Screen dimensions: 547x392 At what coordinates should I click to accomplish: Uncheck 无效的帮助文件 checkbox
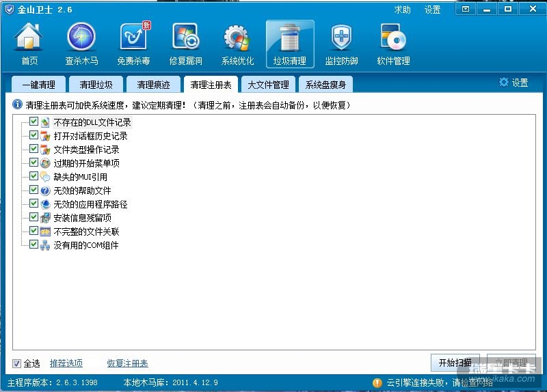[x=34, y=190]
